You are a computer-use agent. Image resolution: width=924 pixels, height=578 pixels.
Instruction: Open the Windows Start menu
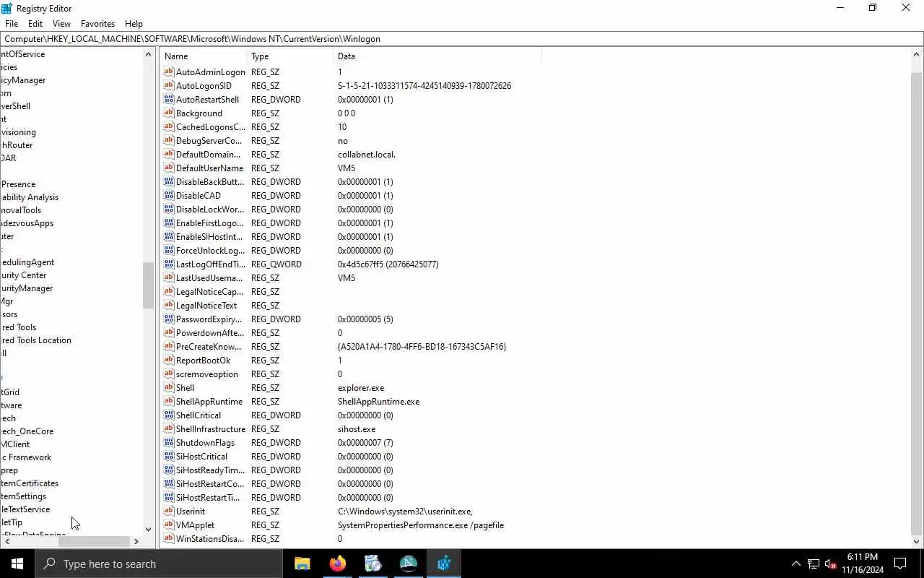tap(17, 564)
